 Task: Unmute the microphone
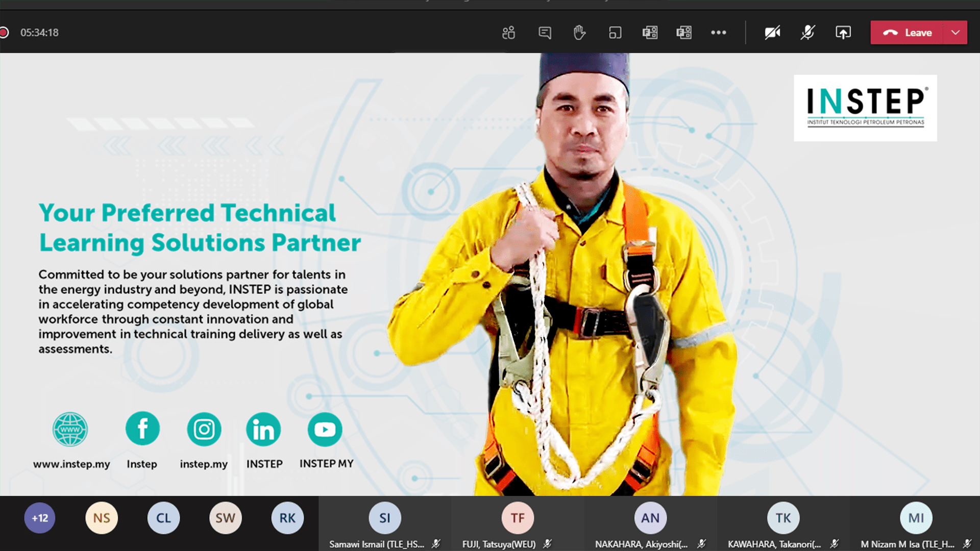(807, 33)
